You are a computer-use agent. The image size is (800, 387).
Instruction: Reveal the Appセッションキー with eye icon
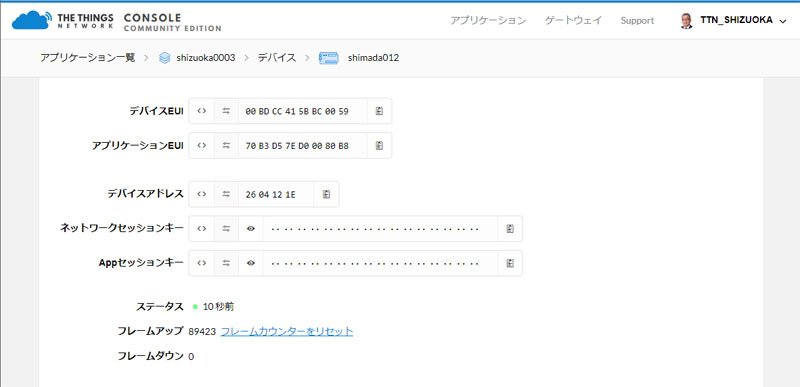click(251, 263)
